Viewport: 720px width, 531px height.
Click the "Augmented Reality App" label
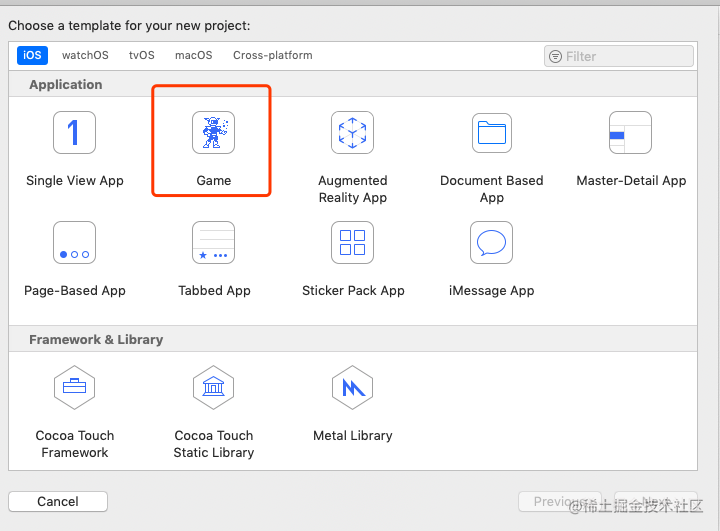point(353,189)
